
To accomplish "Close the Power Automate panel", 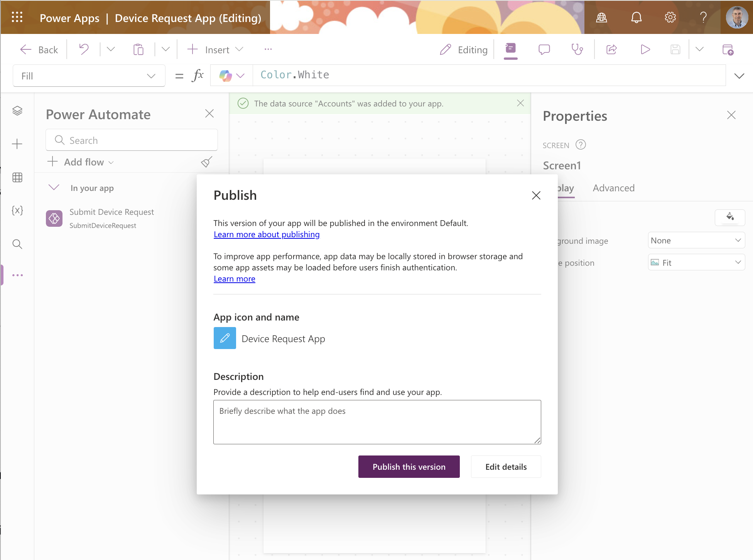I will click(x=209, y=114).
